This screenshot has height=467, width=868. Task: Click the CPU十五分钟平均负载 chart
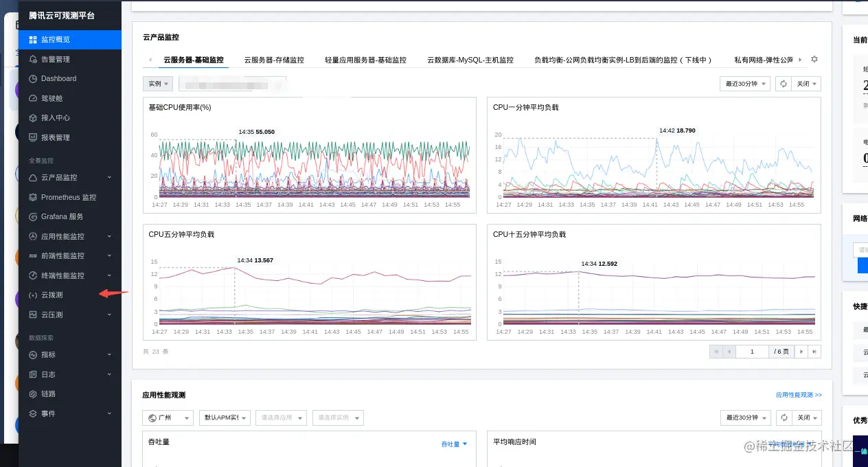pos(654,282)
